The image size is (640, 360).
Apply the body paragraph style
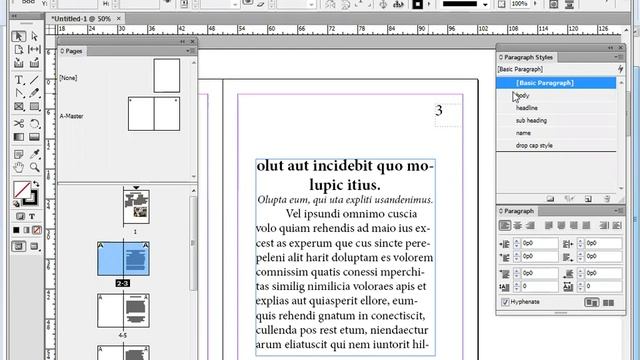[x=556, y=96]
